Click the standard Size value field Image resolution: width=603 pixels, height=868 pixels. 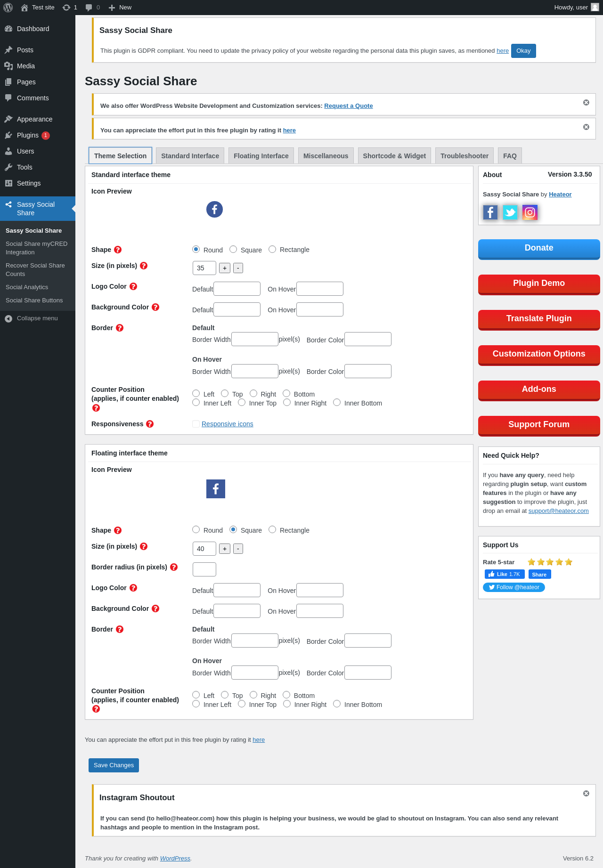[x=204, y=268]
